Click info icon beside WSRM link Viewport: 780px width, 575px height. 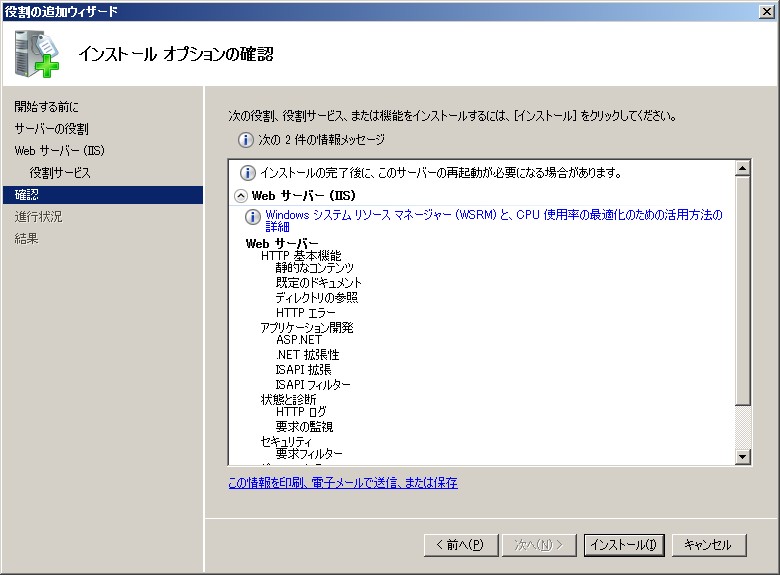click(253, 216)
